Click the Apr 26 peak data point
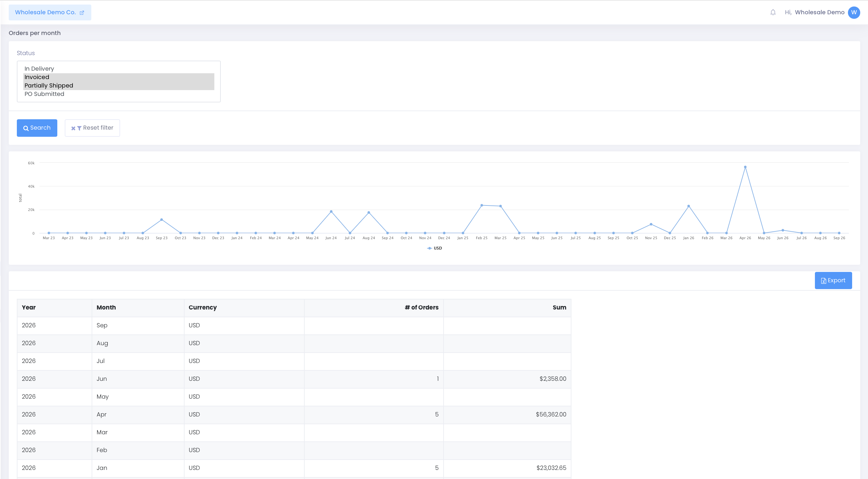 coord(745,167)
